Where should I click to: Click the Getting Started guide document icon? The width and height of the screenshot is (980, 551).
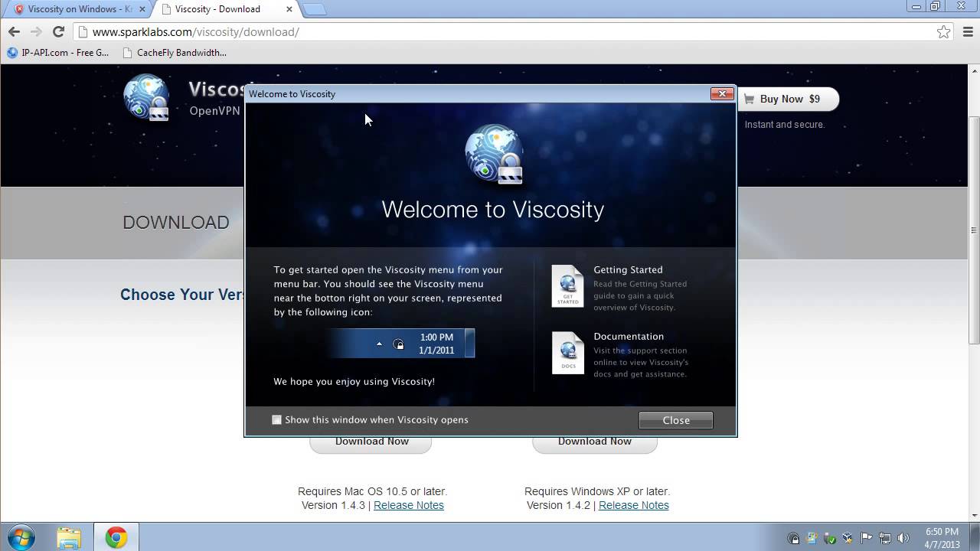tap(567, 286)
